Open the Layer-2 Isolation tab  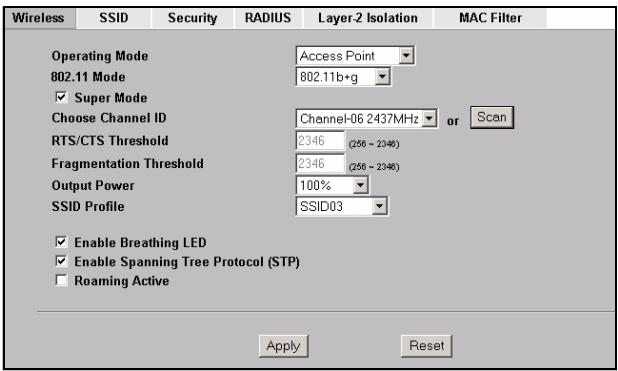(x=368, y=18)
